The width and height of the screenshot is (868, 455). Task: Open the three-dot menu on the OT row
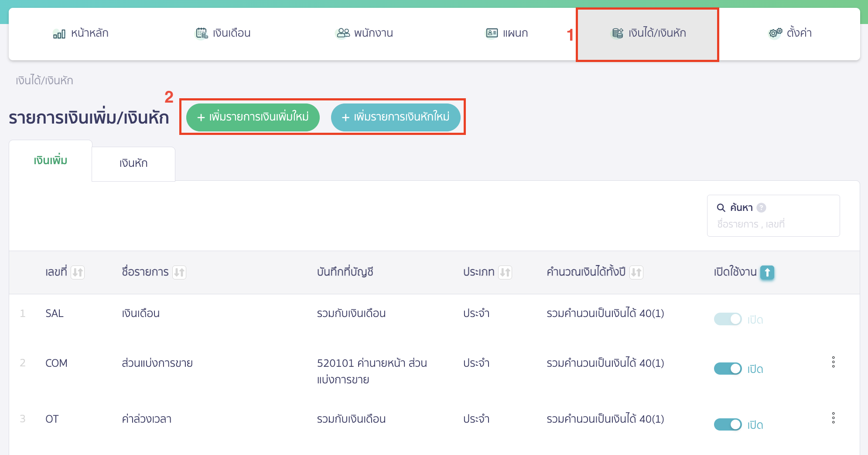pyautogui.click(x=834, y=418)
